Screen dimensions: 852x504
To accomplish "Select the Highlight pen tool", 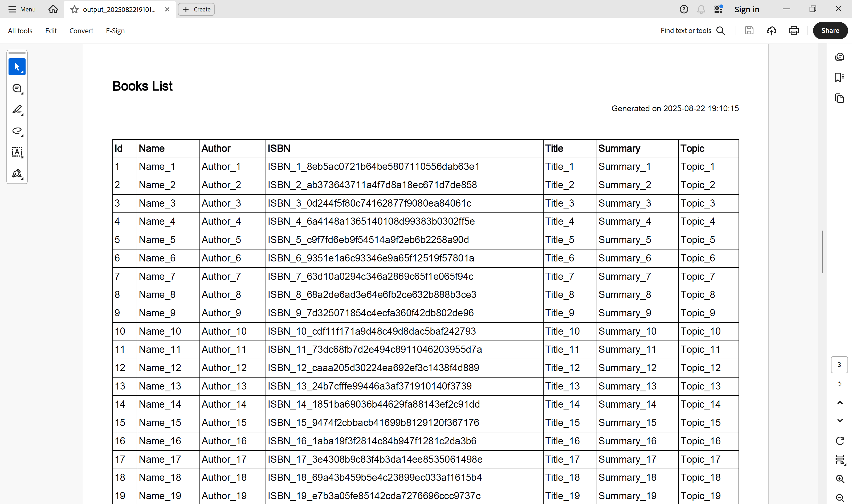I will point(17,109).
